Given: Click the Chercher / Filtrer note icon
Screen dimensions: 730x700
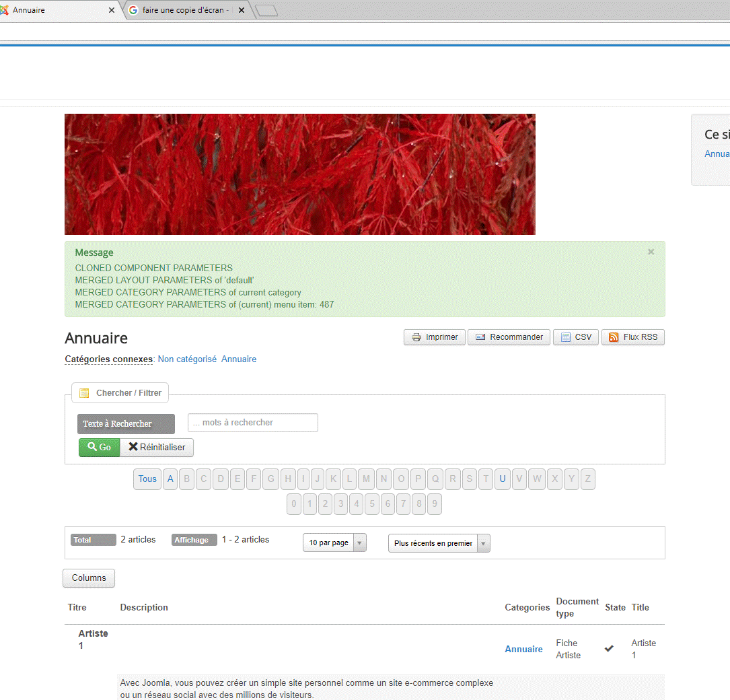Looking at the screenshot, I should click(x=84, y=393).
